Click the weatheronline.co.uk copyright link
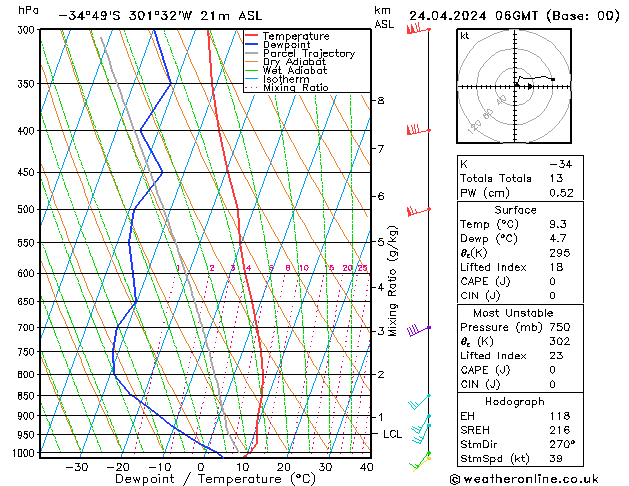This screenshot has height=486, width=629. point(524,479)
